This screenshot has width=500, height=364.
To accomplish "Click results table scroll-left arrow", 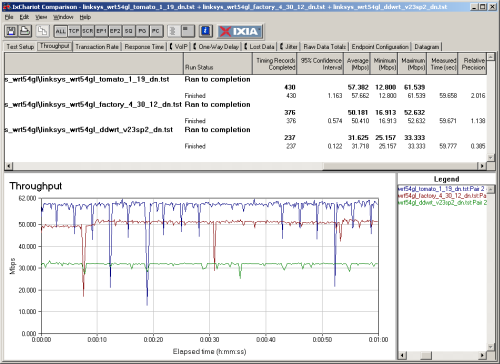I will tap(8, 166).
